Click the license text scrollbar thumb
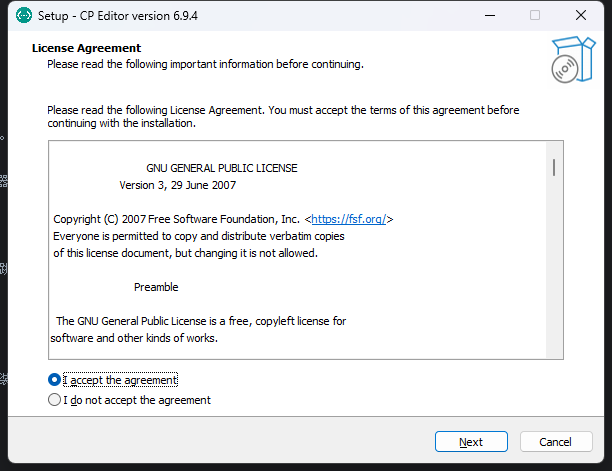Image resolution: width=612 pixels, height=471 pixels. click(x=554, y=167)
